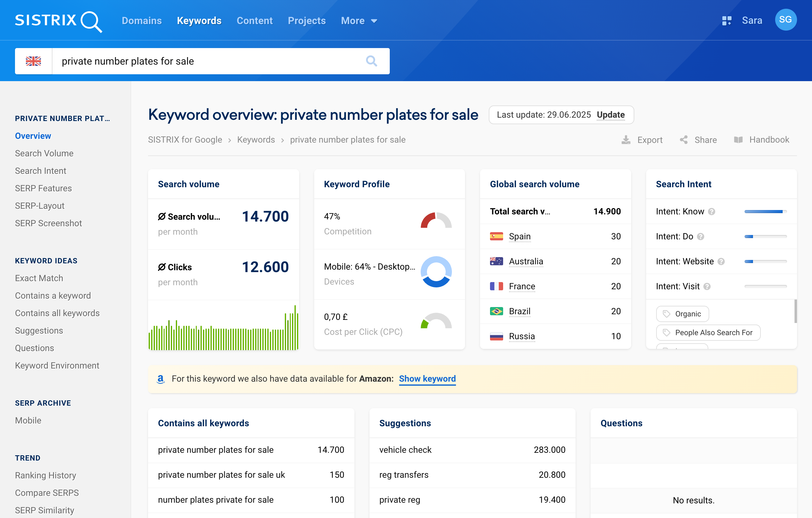Switch to the Keywords navigation item

pyautogui.click(x=199, y=21)
